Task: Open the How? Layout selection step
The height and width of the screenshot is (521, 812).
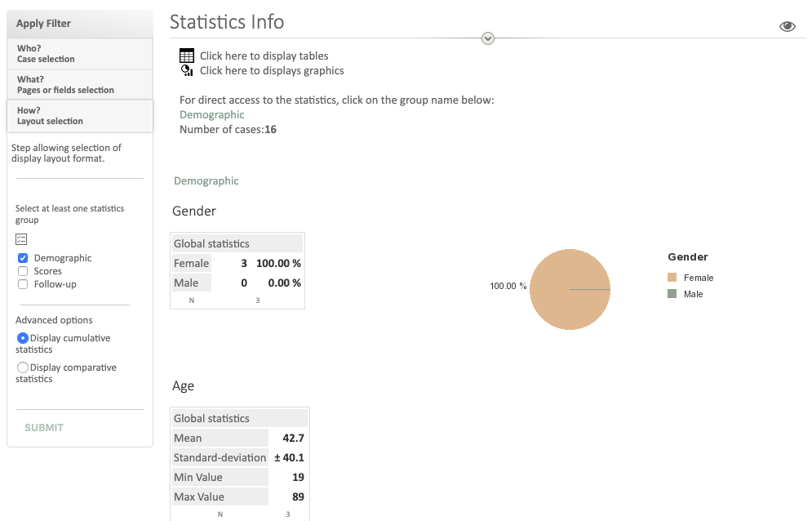Action: [x=79, y=116]
